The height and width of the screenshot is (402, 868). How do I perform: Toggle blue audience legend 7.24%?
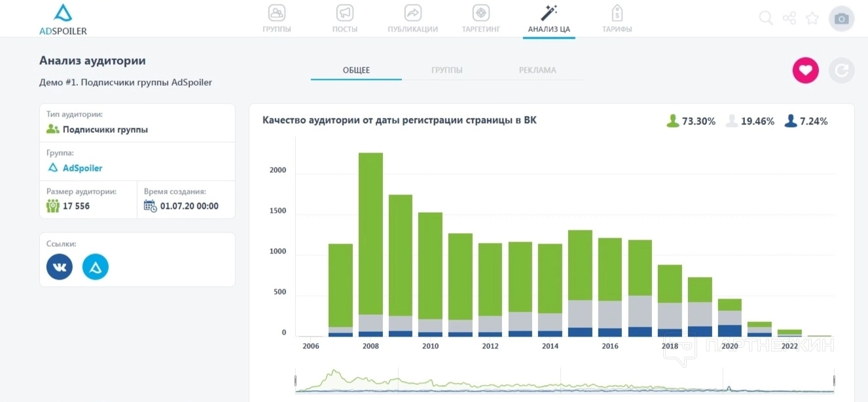point(806,121)
